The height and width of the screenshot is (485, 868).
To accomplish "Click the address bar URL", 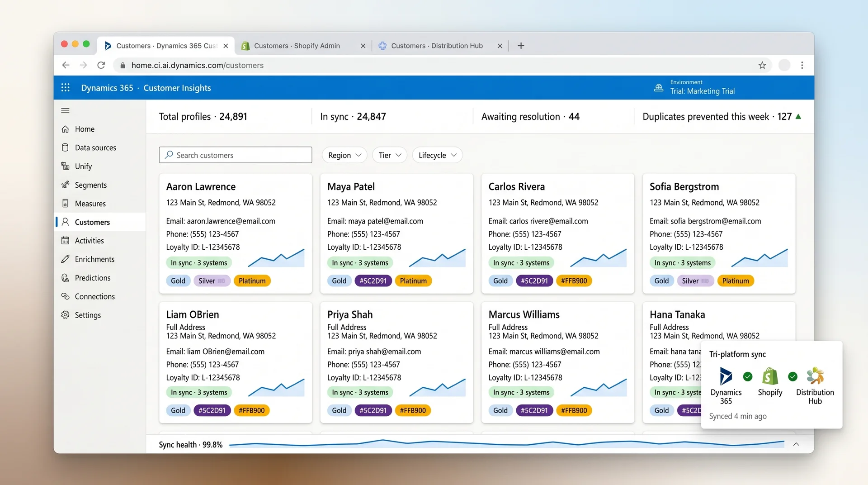I will 198,65.
